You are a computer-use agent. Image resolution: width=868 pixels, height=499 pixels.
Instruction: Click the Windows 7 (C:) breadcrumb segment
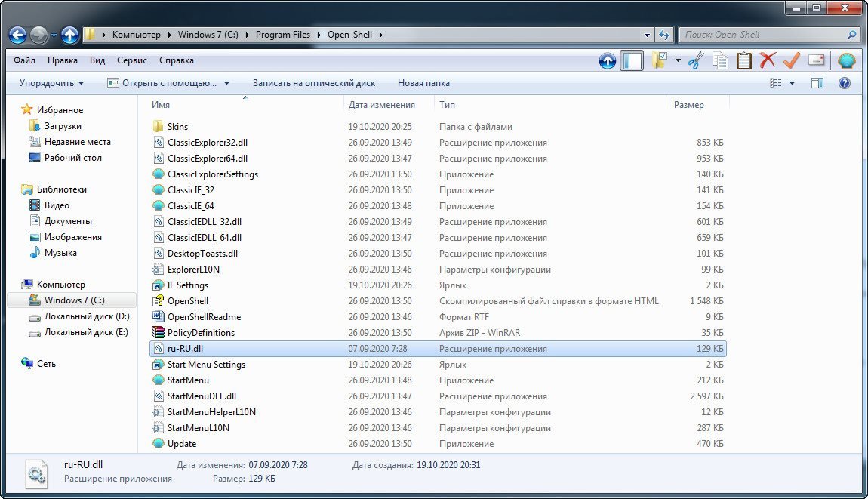tap(208, 34)
